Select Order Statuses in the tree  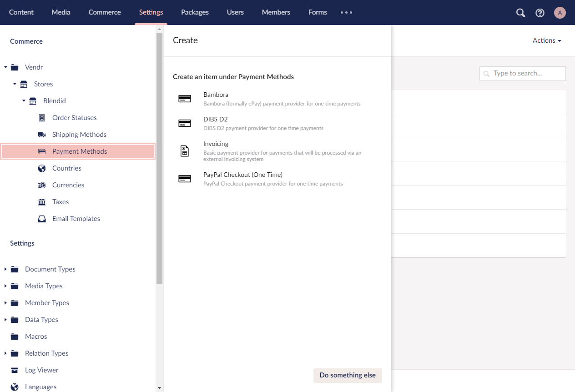coord(75,118)
